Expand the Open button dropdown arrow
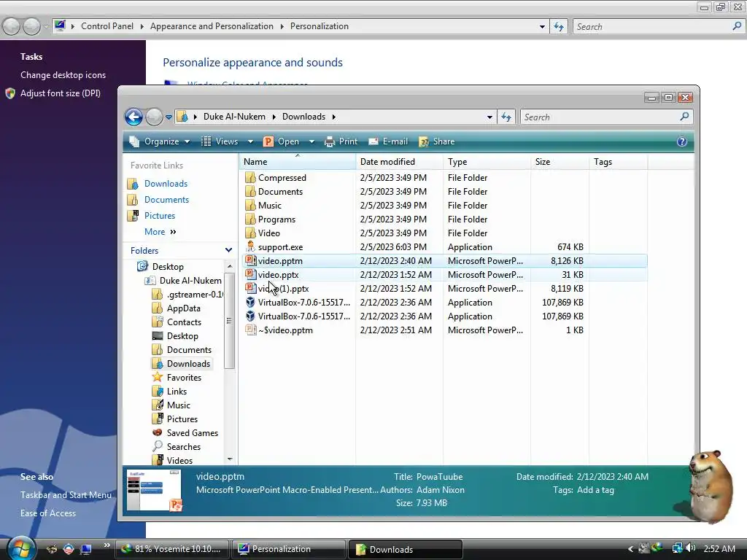Viewport: 747px width, 560px height. (311, 141)
